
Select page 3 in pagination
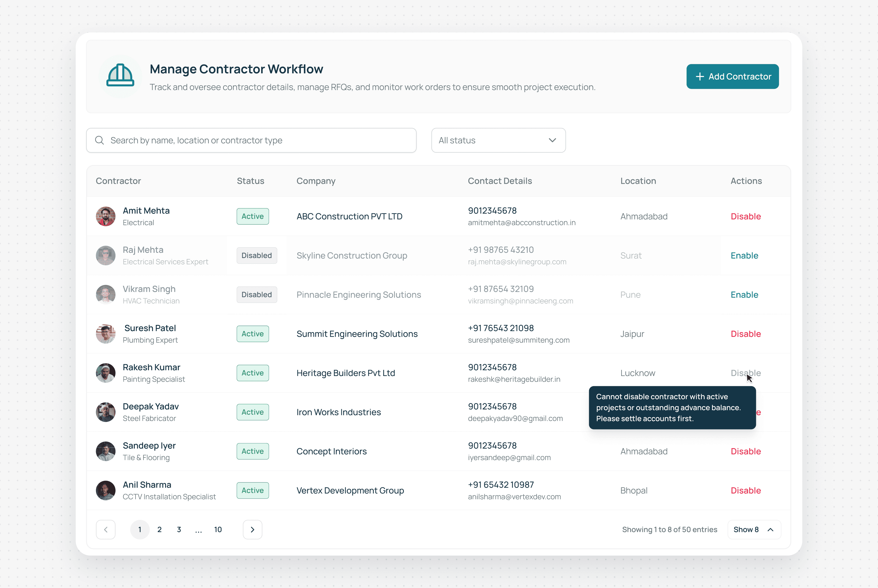[x=179, y=530]
